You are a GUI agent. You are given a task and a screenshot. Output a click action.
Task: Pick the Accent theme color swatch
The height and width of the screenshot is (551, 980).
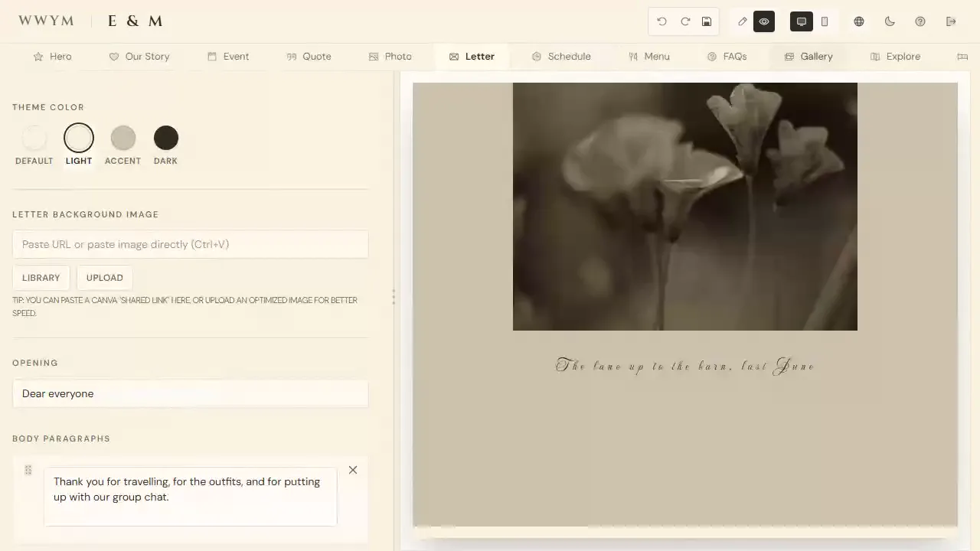[x=123, y=139]
